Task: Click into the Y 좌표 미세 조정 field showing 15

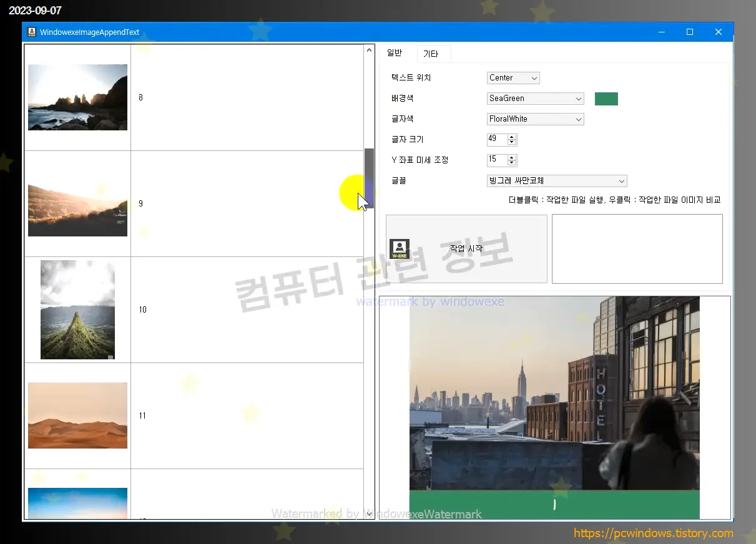Action: tap(497, 160)
